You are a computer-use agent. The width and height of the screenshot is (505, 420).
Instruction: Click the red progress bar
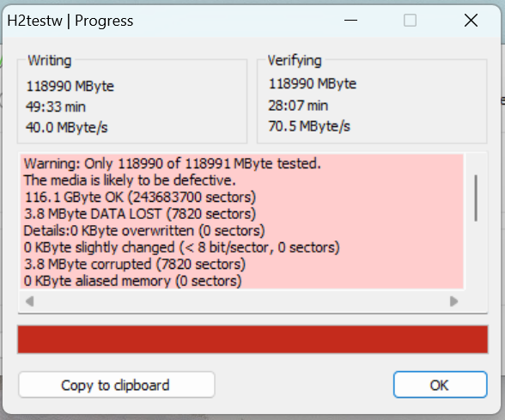pos(252,339)
